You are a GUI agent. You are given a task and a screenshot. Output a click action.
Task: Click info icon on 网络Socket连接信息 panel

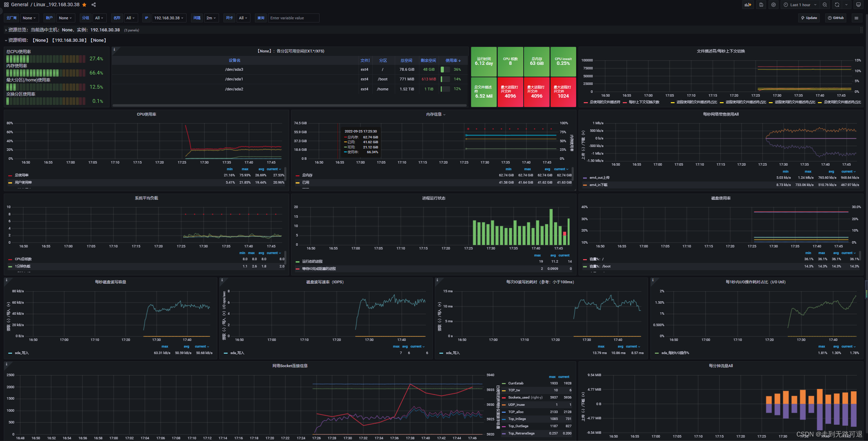(6, 364)
